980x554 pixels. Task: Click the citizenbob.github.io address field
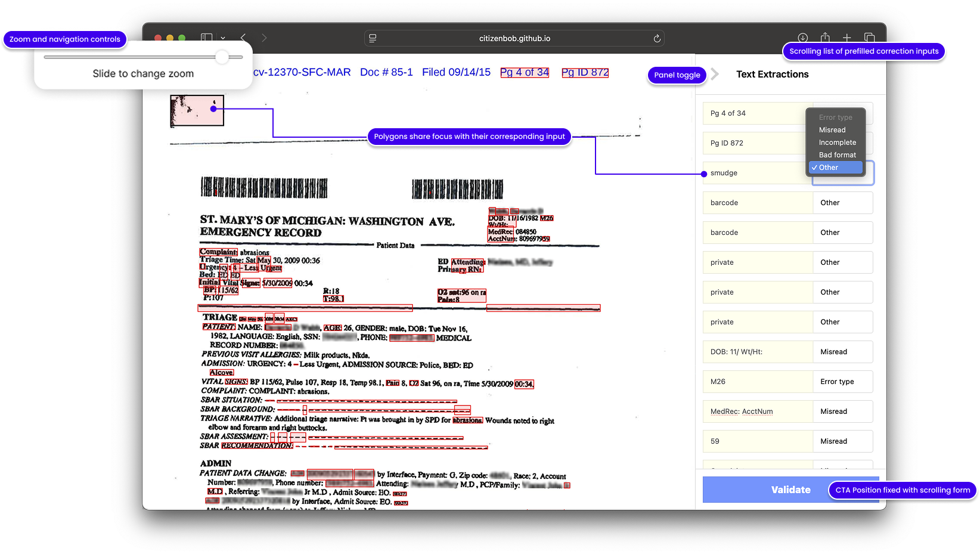[514, 38]
